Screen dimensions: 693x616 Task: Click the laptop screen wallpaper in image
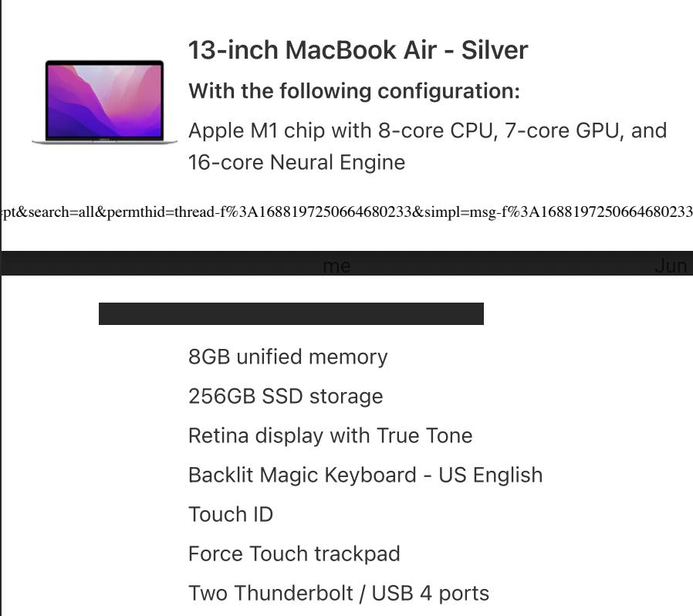pos(105,100)
